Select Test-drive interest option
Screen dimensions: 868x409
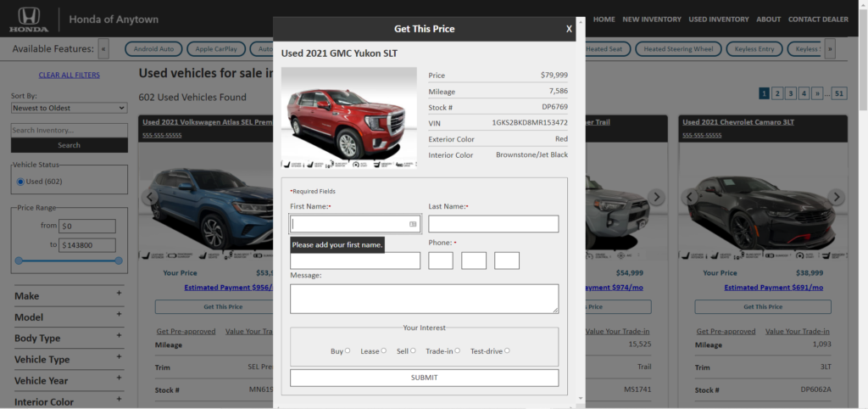pyautogui.click(x=507, y=350)
